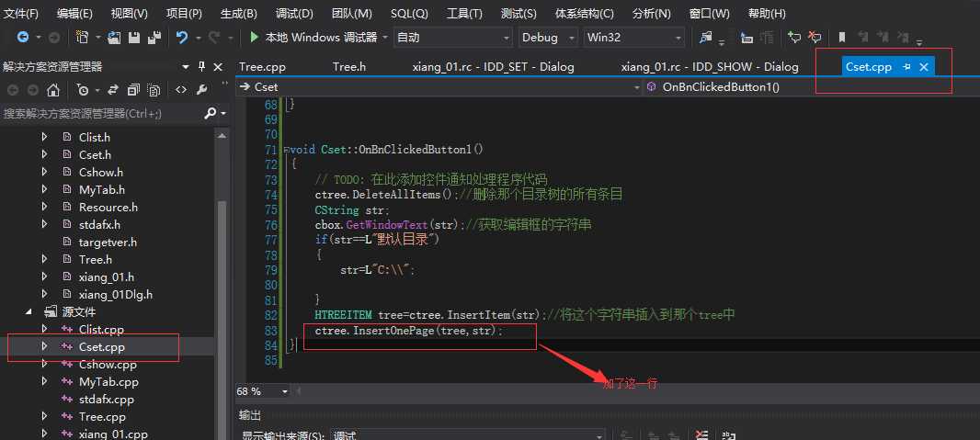This screenshot has width=980, height=440.
Task: Click the Navigate Backward toolbar arrow
Action: click(x=22, y=38)
